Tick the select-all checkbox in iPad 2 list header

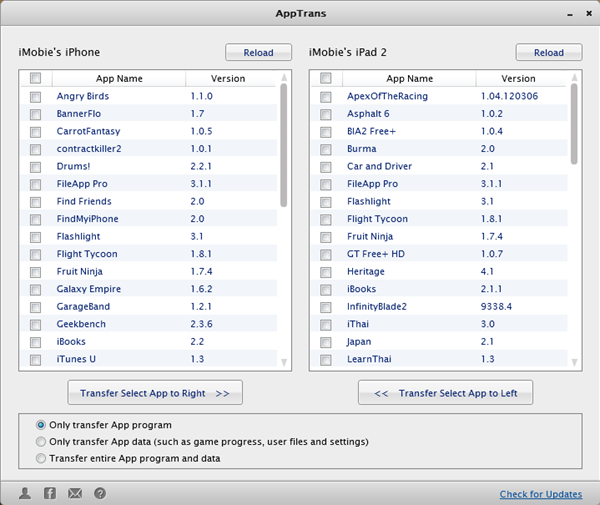[326, 78]
